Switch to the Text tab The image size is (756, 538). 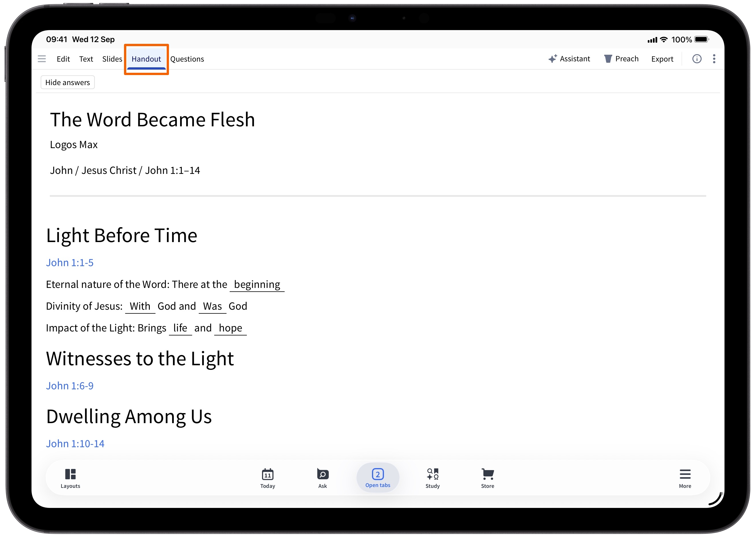(x=86, y=59)
